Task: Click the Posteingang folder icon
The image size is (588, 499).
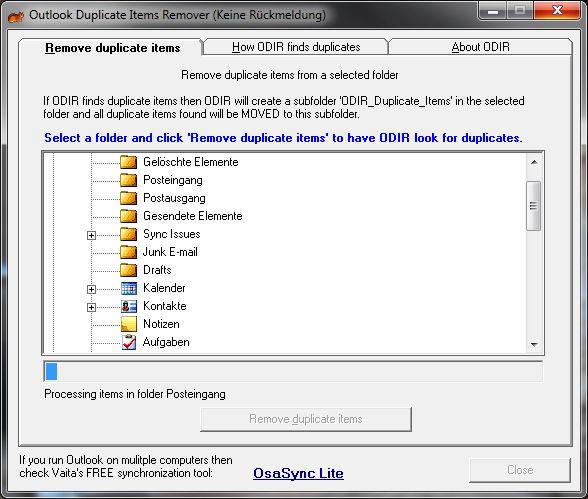Action: (129, 180)
